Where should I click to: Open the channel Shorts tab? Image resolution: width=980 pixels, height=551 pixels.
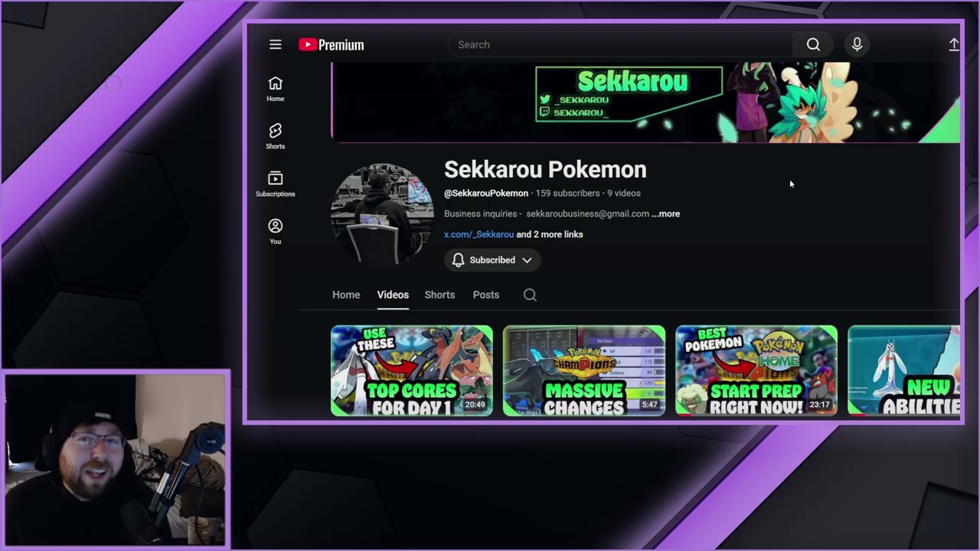[439, 295]
